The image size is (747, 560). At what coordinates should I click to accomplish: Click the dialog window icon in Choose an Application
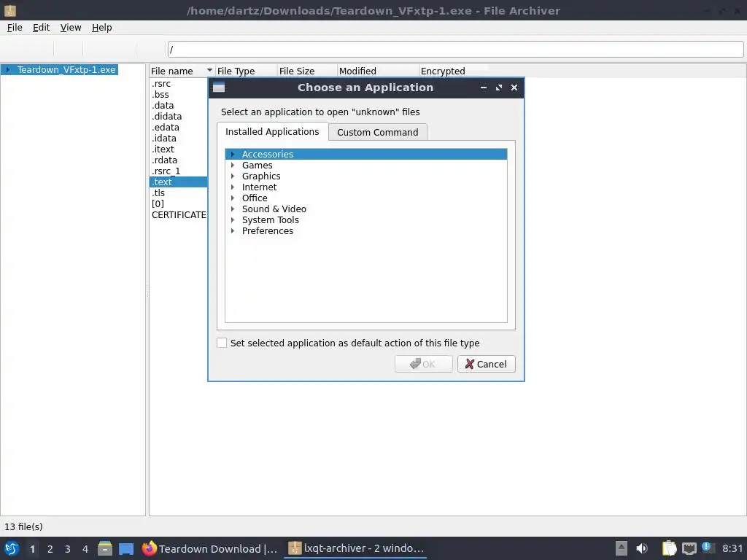coord(219,87)
